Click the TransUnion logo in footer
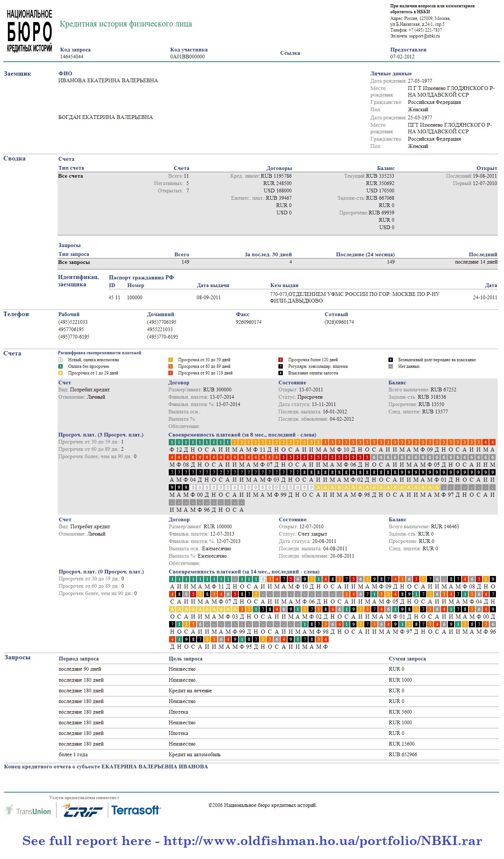The height and width of the screenshot is (859, 504). pos(29,811)
